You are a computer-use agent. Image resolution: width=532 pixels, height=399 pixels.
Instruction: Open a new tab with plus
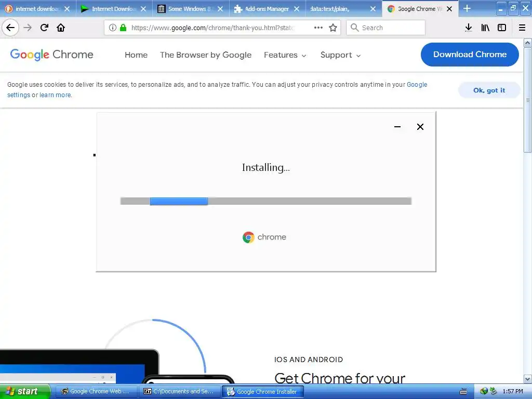click(x=467, y=8)
